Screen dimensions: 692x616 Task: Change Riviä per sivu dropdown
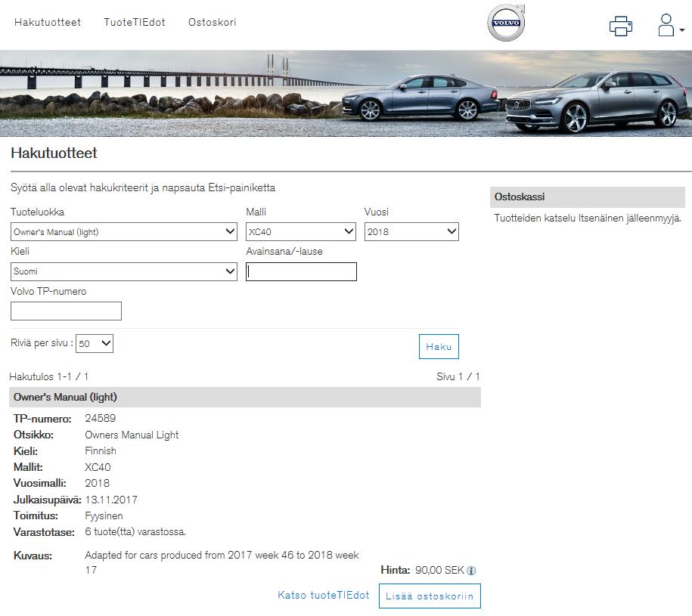(95, 343)
